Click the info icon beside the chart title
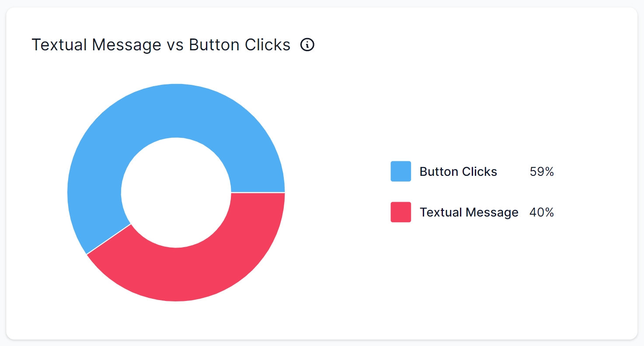Screen dimensions: 644x346 pos(307,45)
